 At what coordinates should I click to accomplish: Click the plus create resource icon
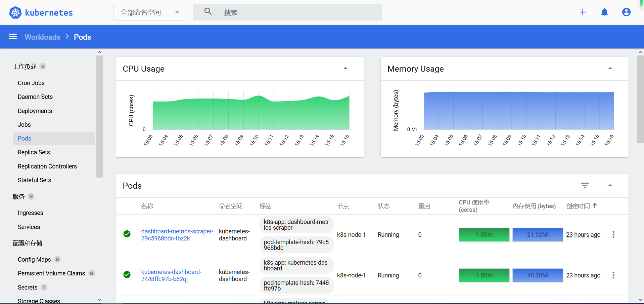click(x=583, y=12)
